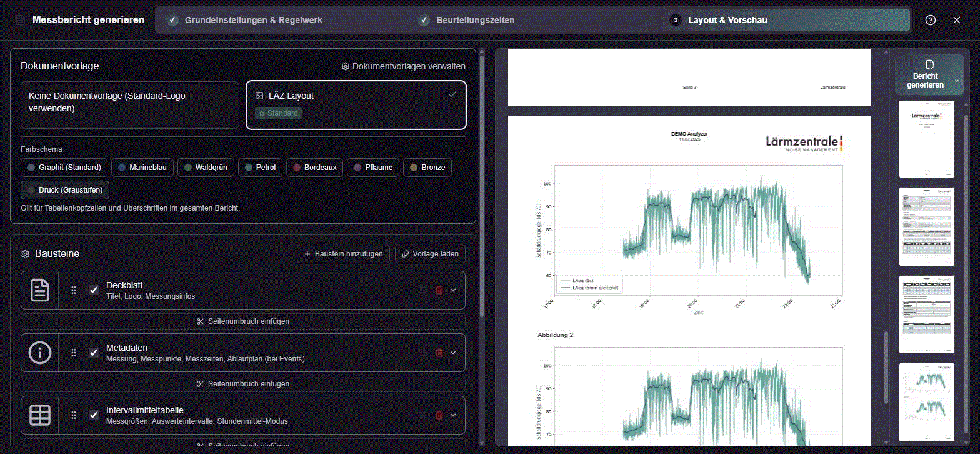
Task: Toggle the Deckblatt checkbox
Action: tap(94, 290)
